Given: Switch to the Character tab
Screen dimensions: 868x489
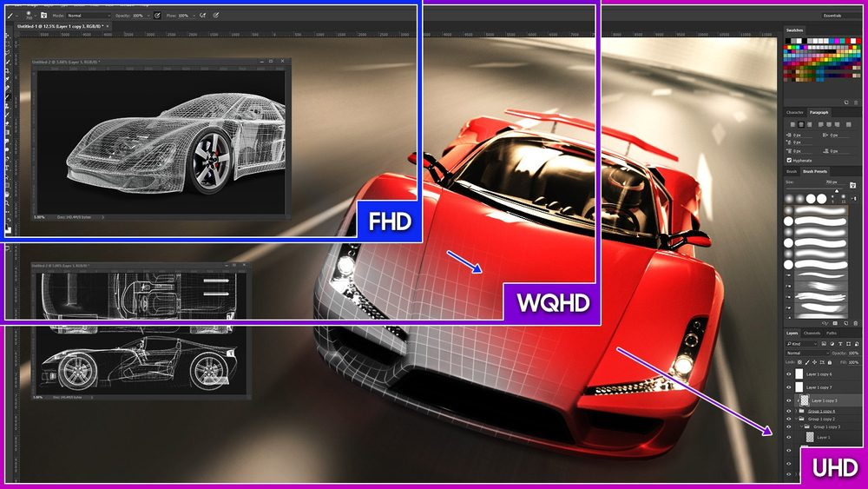Looking at the screenshot, I should click(x=794, y=112).
